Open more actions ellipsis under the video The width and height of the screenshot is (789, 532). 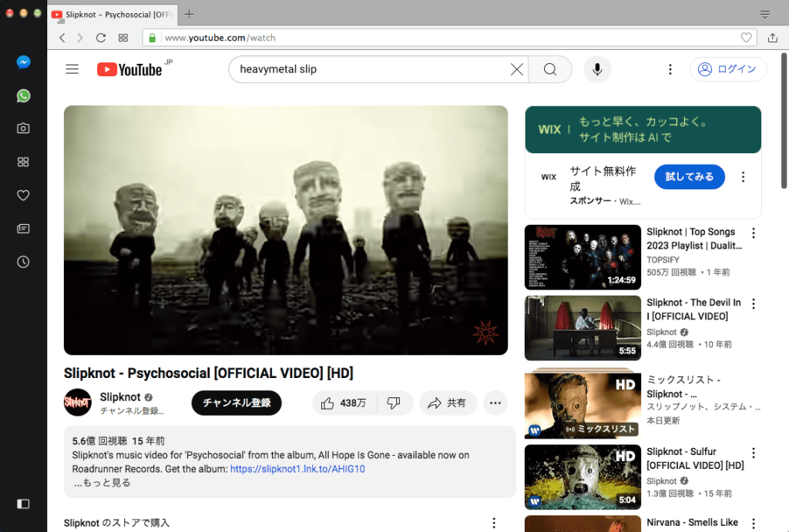pos(495,403)
